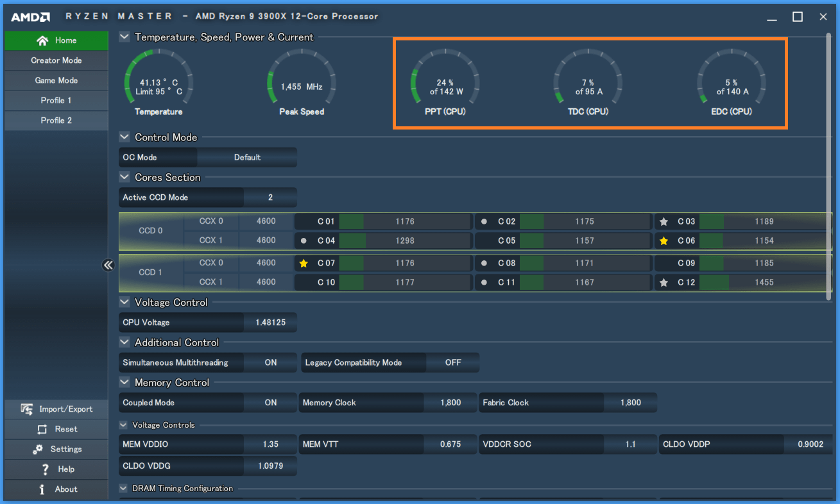Click the Import/Export button
The width and height of the screenshot is (840, 504).
coord(56,409)
